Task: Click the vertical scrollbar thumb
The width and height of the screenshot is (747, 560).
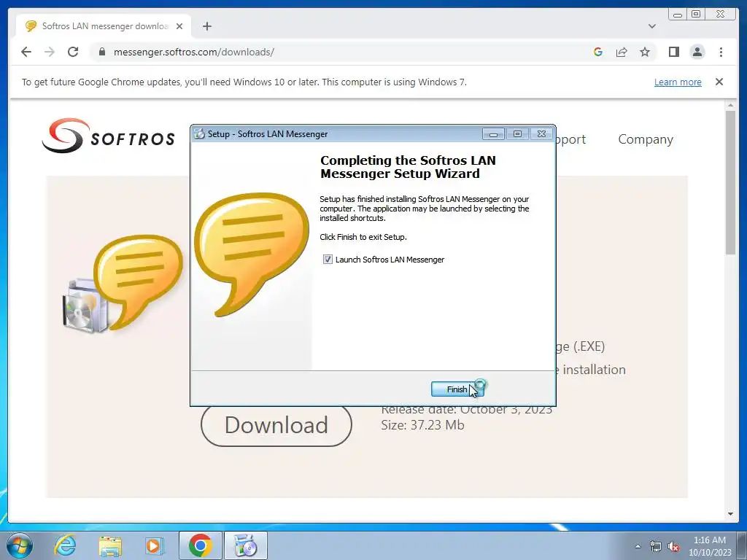Action: point(730,183)
